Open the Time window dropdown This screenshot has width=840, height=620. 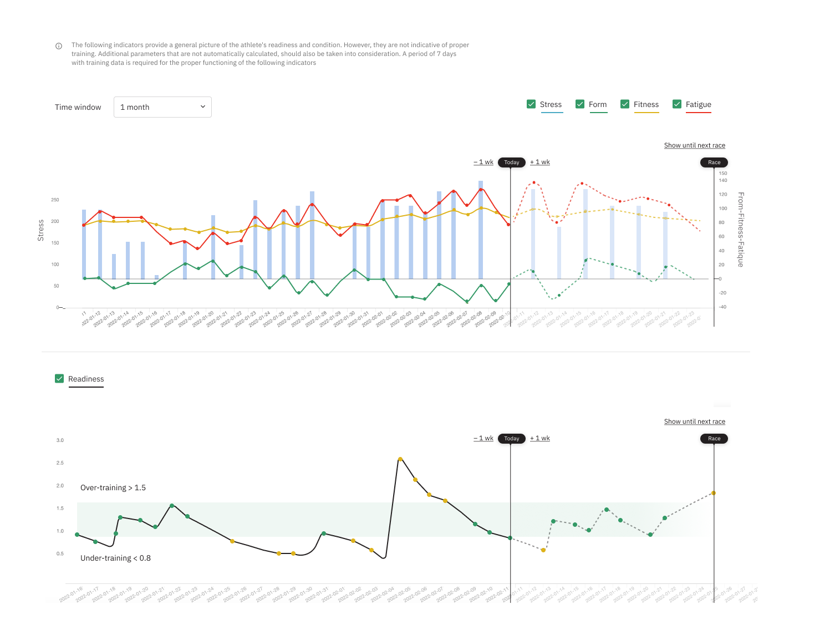coord(162,107)
